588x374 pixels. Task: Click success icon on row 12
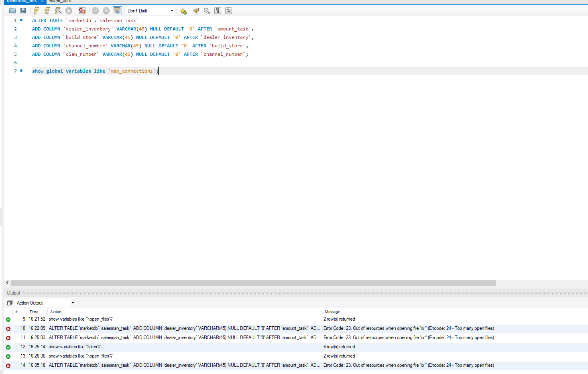[x=8, y=347]
